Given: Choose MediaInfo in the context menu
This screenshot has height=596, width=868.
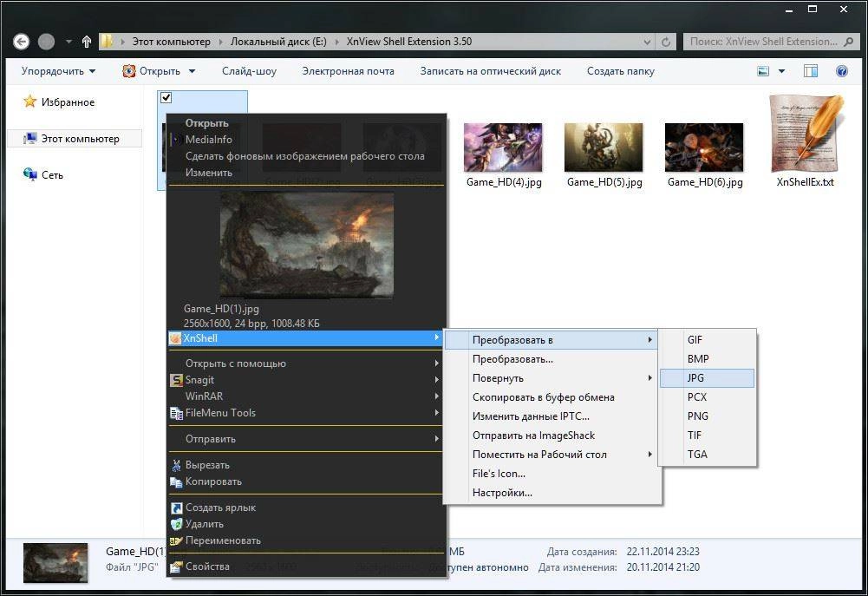Looking at the screenshot, I should (x=307, y=140).
